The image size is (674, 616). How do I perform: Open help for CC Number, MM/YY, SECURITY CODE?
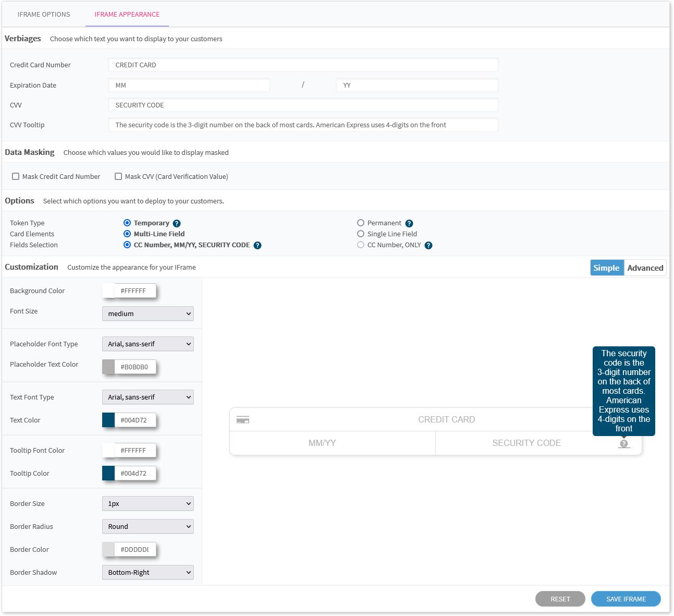point(256,245)
